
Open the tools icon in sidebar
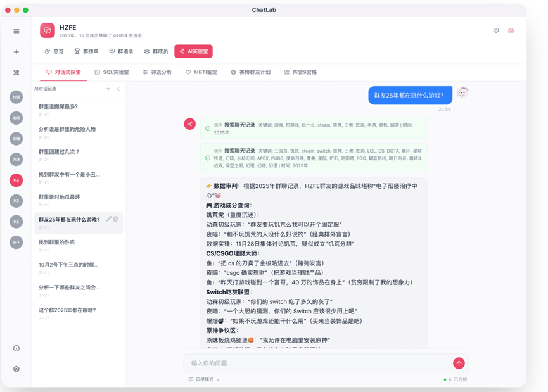[x=16, y=73]
